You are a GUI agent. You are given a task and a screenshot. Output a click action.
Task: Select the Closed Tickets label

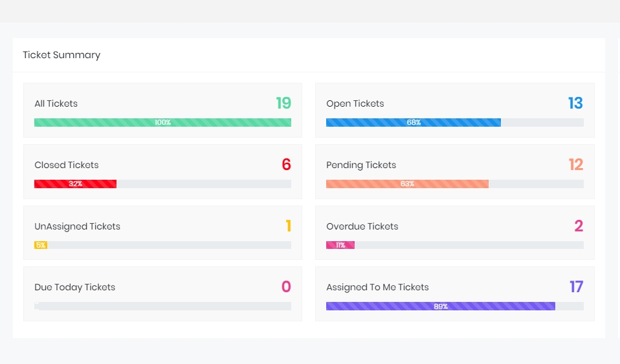(x=66, y=165)
